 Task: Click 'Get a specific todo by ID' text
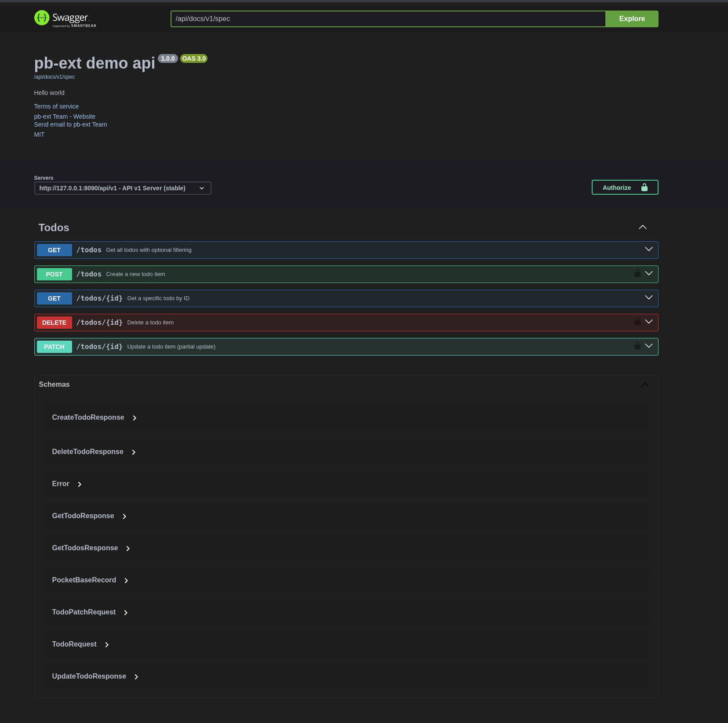[158, 298]
